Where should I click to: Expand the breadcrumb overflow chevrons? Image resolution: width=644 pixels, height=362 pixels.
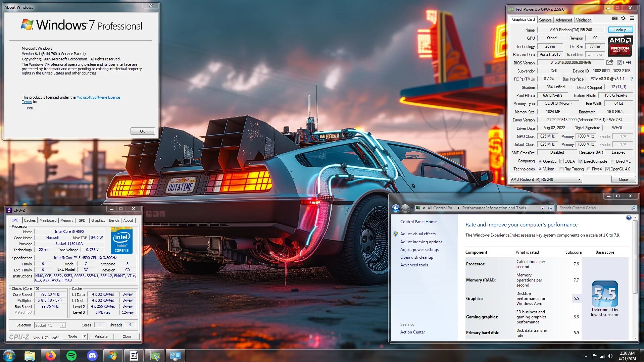(424, 208)
